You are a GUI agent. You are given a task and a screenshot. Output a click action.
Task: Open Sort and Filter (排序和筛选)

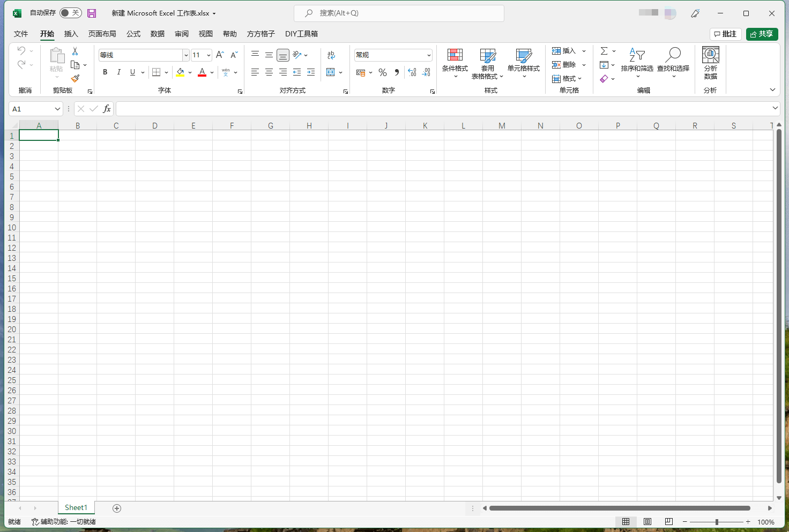pyautogui.click(x=637, y=63)
